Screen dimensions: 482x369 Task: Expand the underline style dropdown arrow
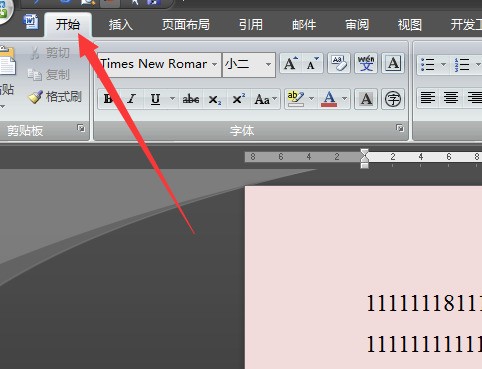click(x=172, y=99)
